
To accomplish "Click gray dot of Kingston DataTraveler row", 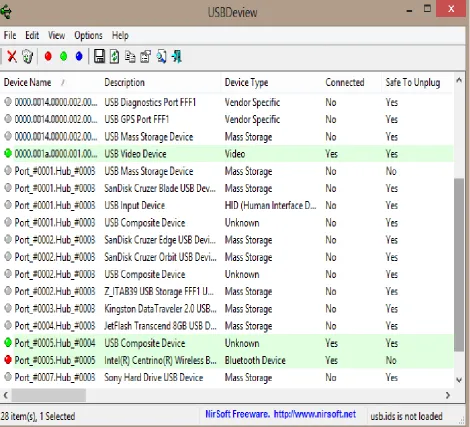I will pos(8,308).
